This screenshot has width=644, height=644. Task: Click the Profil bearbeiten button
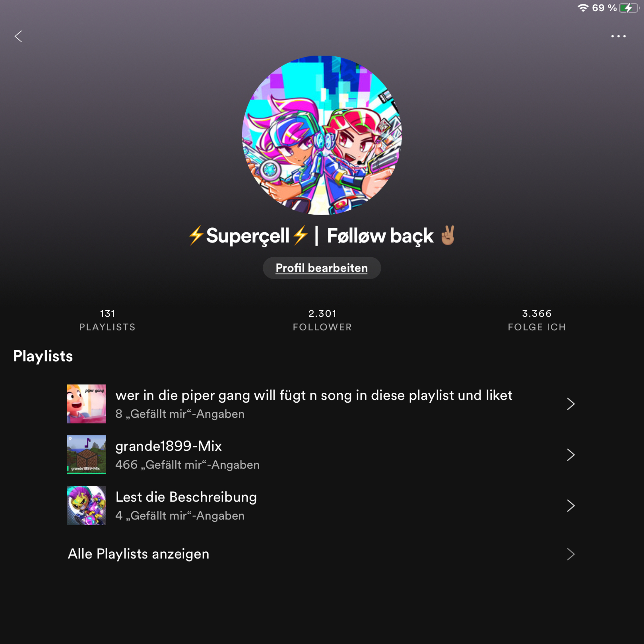(x=322, y=268)
